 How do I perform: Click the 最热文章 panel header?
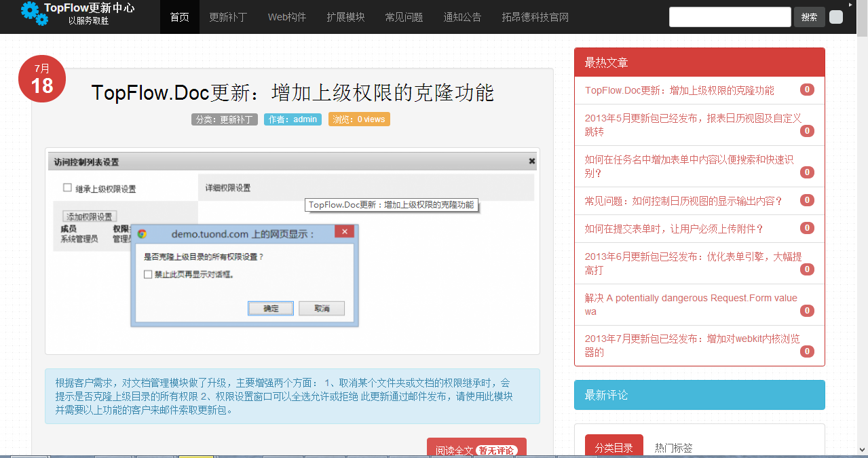point(700,62)
